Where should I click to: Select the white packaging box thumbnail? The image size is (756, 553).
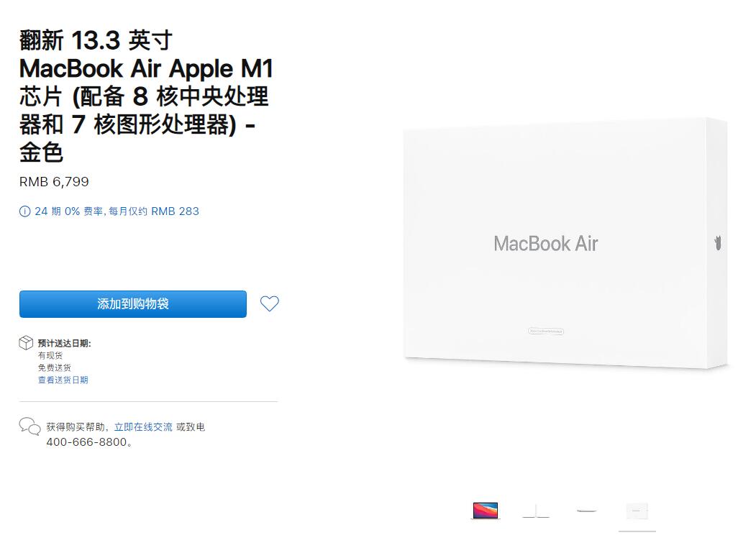(637, 511)
